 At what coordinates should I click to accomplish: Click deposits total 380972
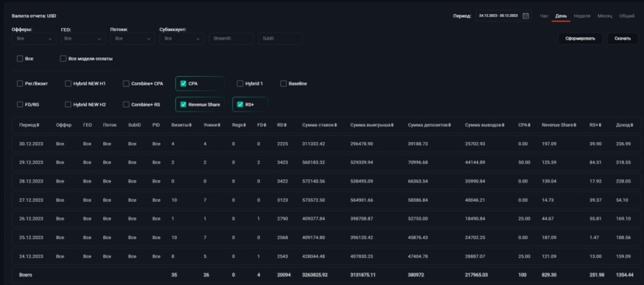pos(417,275)
